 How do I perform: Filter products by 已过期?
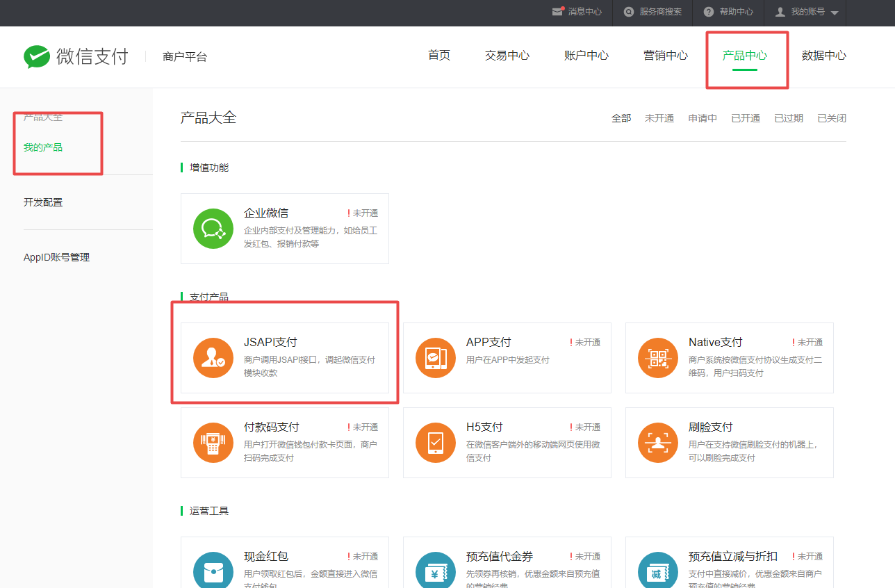coord(789,118)
